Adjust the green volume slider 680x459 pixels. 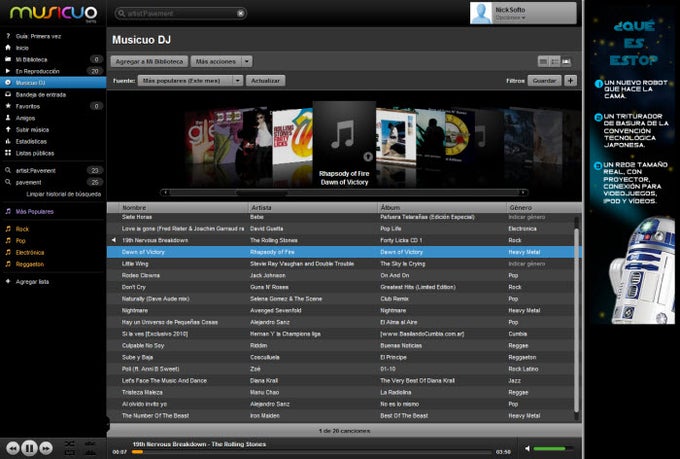[x=552, y=448]
